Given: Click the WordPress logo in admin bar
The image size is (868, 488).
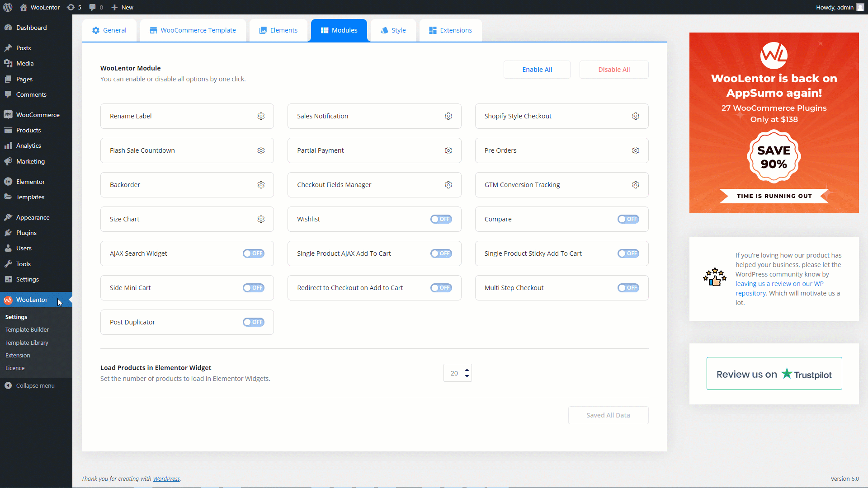Looking at the screenshot, I should (x=8, y=7).
